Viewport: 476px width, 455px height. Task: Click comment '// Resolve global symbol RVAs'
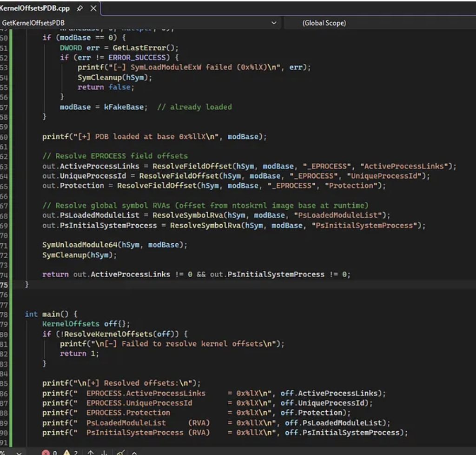(205, 205)
